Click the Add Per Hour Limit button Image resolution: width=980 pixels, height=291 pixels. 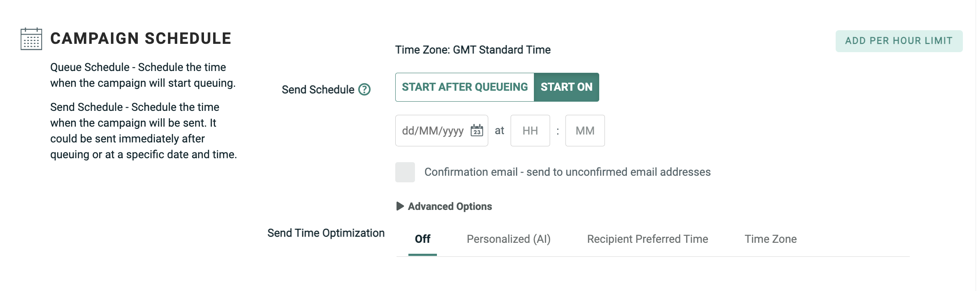point(898,41)
